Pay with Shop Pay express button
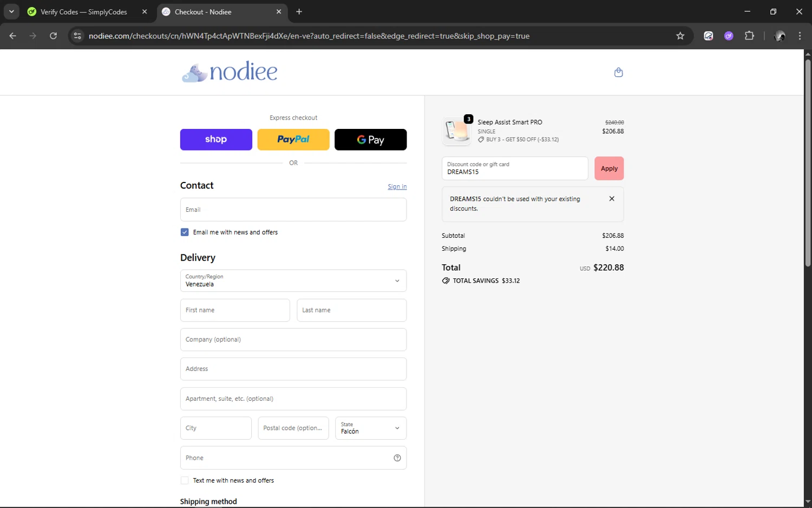 [216, 140]
